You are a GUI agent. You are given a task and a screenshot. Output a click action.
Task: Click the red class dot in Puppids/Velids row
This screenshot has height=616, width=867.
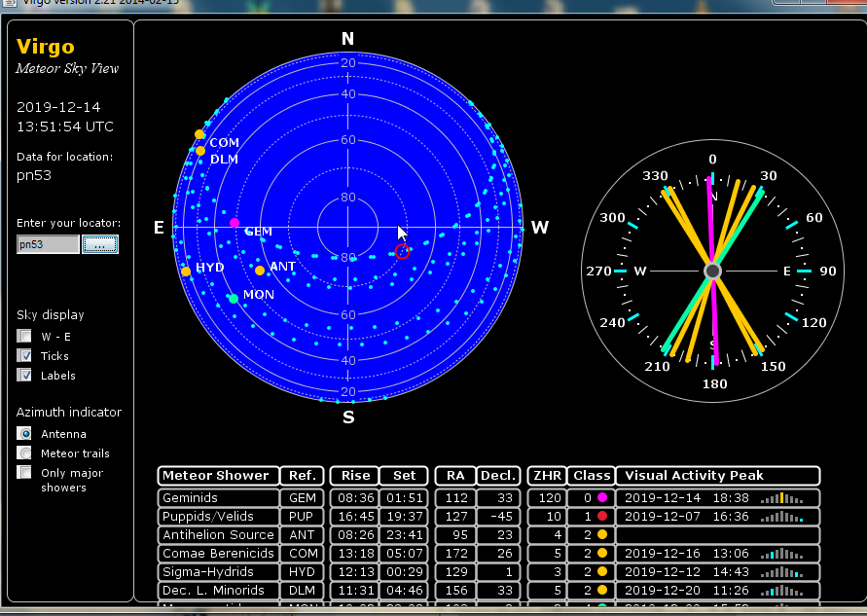point(602,516)
